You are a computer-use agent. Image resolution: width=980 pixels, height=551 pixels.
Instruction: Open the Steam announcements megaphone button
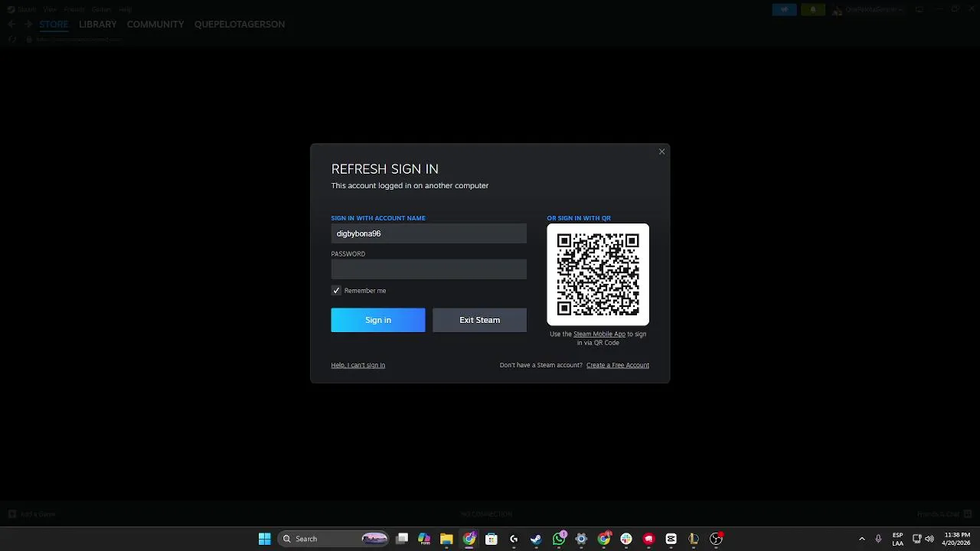[x=784, y=10]
